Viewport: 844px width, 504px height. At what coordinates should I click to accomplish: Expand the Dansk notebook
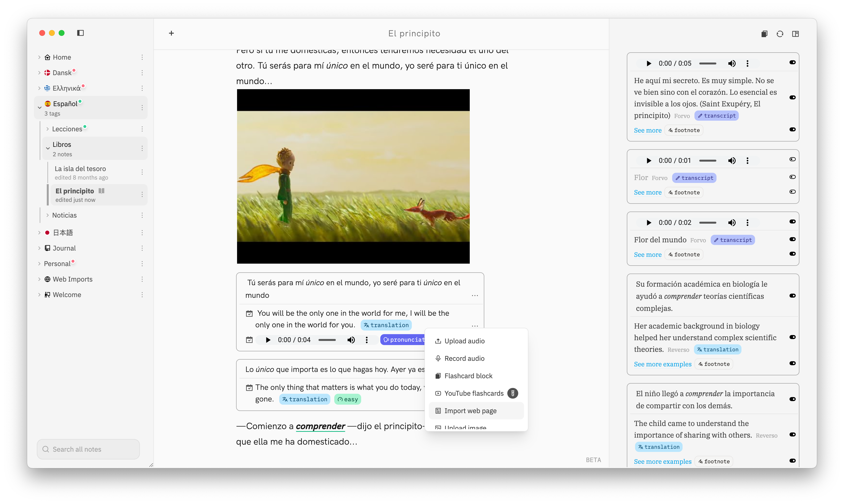(x=40, y=73)
